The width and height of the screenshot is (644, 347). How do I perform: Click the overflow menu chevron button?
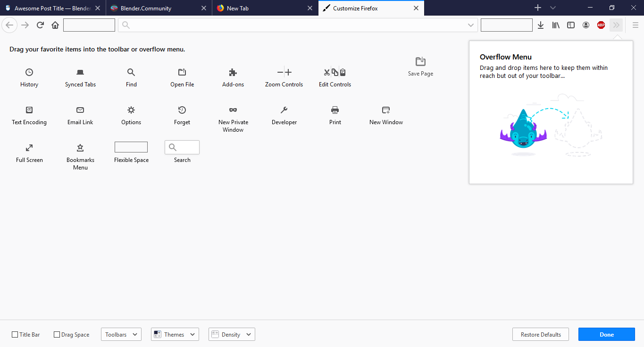tap(616, 25)
